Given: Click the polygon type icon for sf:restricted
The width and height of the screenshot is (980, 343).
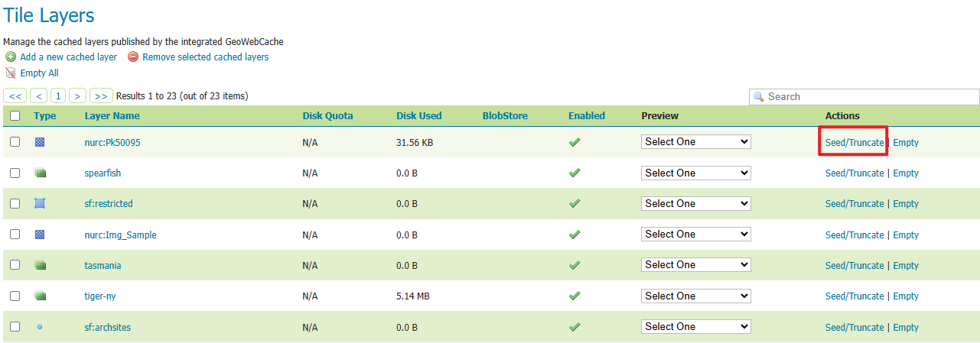Looking at the screenshot, I should (40, 204).
